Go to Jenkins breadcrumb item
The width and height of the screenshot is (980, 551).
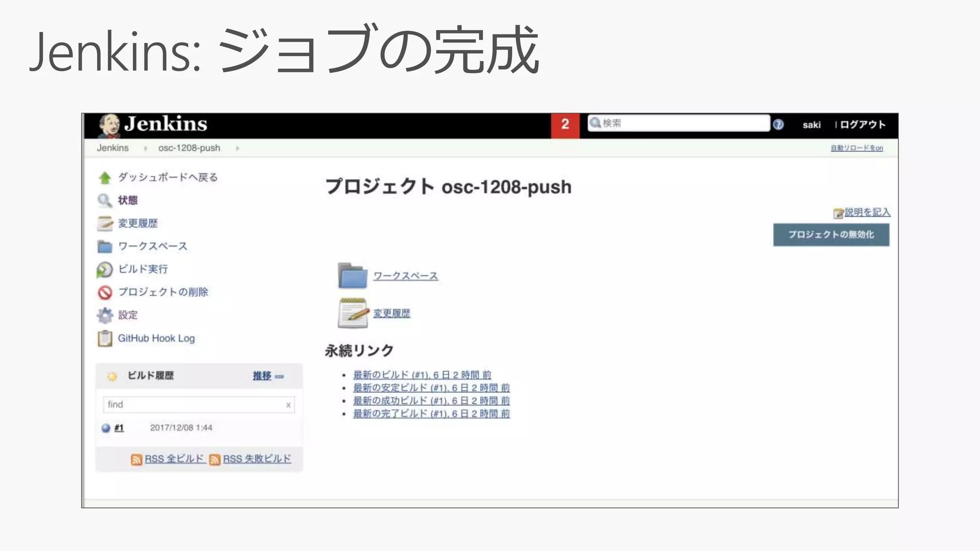[x=113, y=148]
